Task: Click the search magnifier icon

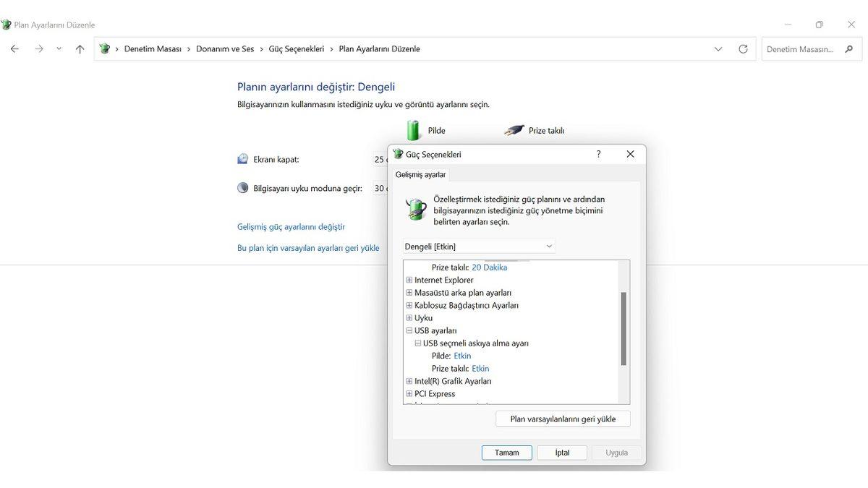Action: pos(849,48)
